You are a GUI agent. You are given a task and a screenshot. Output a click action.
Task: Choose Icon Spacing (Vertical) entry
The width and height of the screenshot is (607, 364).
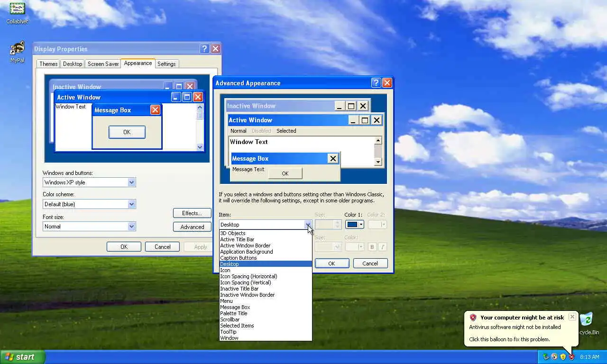(266, 282)
